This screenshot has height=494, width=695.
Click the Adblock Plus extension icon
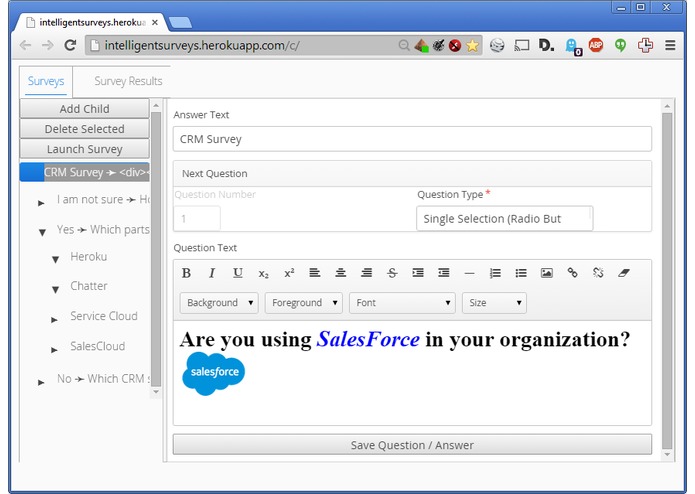coord(596,45)
